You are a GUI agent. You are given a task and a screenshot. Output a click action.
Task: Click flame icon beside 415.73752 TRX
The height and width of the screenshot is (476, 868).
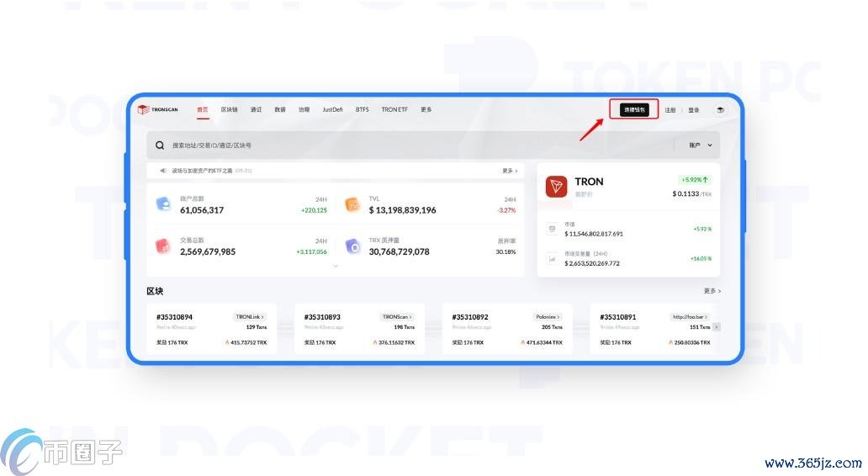pyautogui.click(x=227, y=342)
